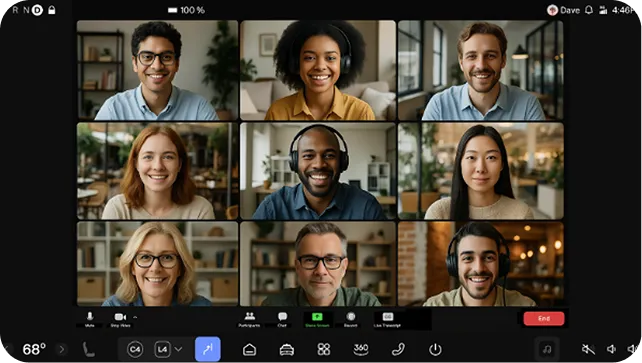The image size is (642, 363).
Task: Open the Dave driver profile
Action: click(x=564, y=10)
